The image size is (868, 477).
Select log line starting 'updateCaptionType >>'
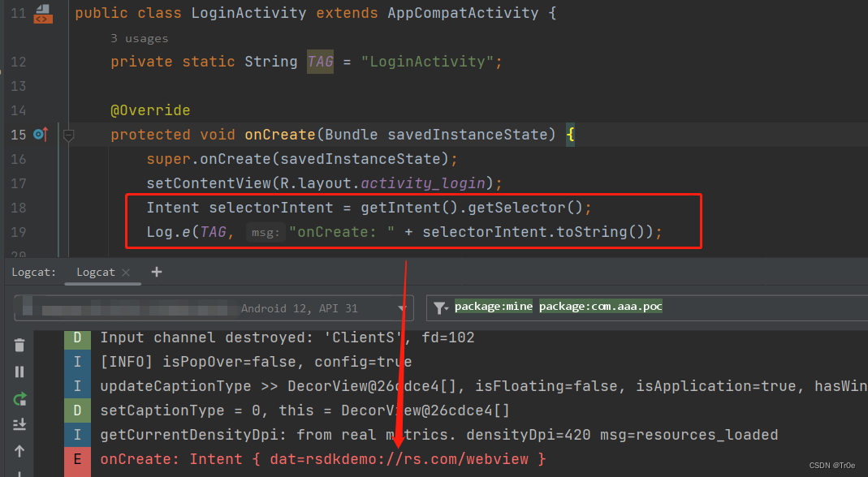click(484, 386)
